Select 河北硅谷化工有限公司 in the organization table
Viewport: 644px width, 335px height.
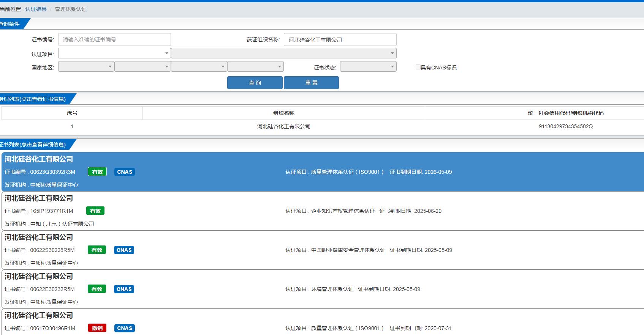284,126
